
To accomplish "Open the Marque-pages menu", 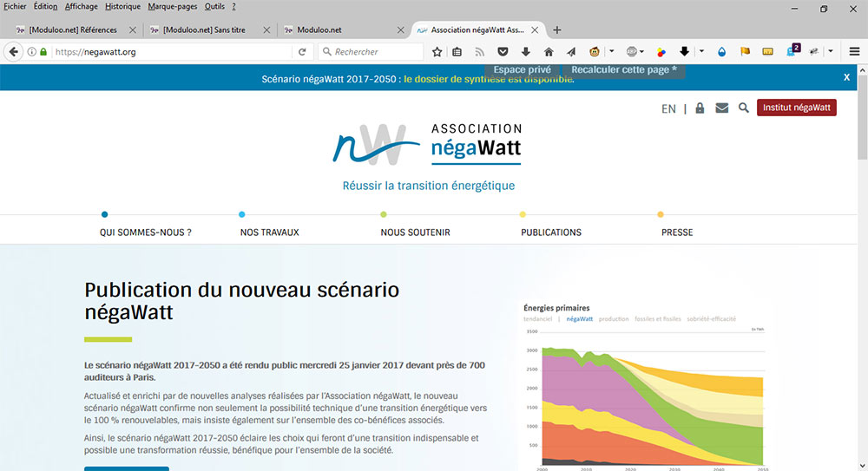I will tap(172, 7).
